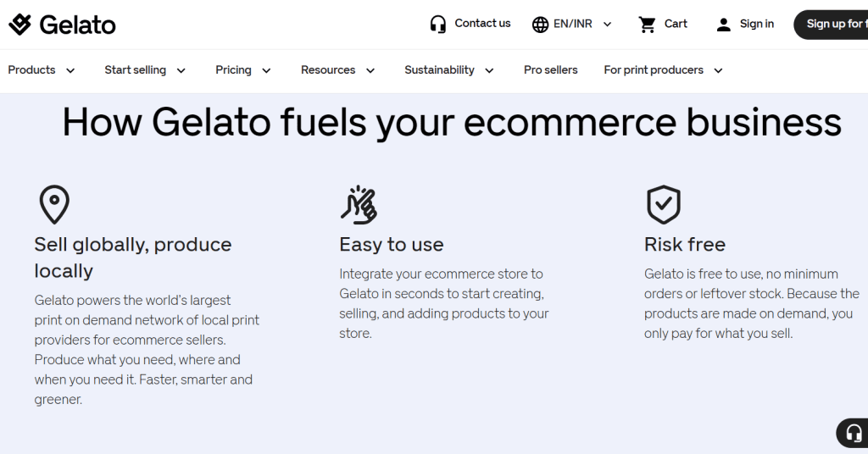The height and width of the screenshot is (454, 868).
Task: Click the user profile icon
Action: 724,25
